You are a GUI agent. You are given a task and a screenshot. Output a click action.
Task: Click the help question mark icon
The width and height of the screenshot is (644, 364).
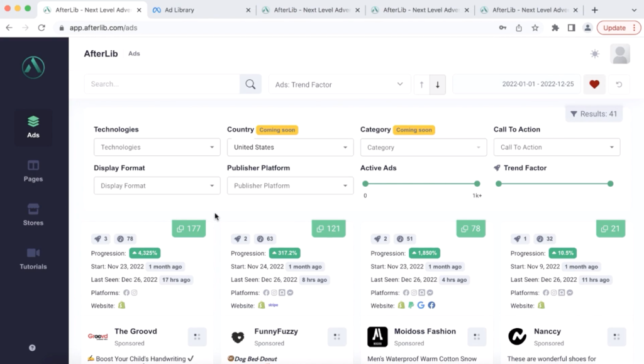point(32,348)
